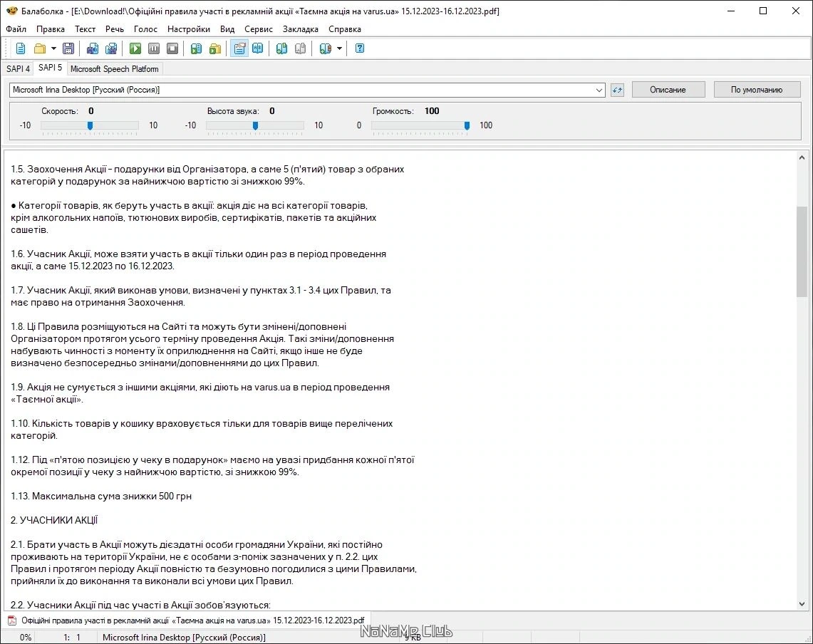Click the line starting '1.6. Учасник Акції'
Viewport: 813px width, 644px height.
199,254
